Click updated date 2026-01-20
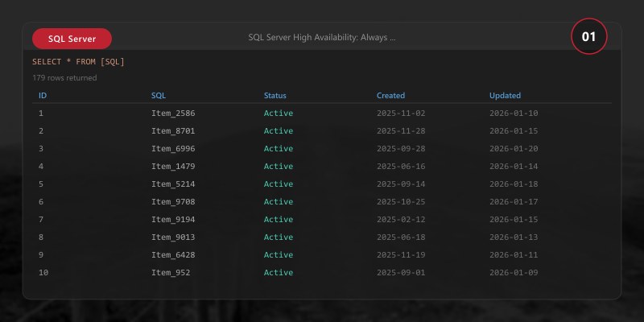The height and width of the screenshot is (322, 644). (514, 148)
